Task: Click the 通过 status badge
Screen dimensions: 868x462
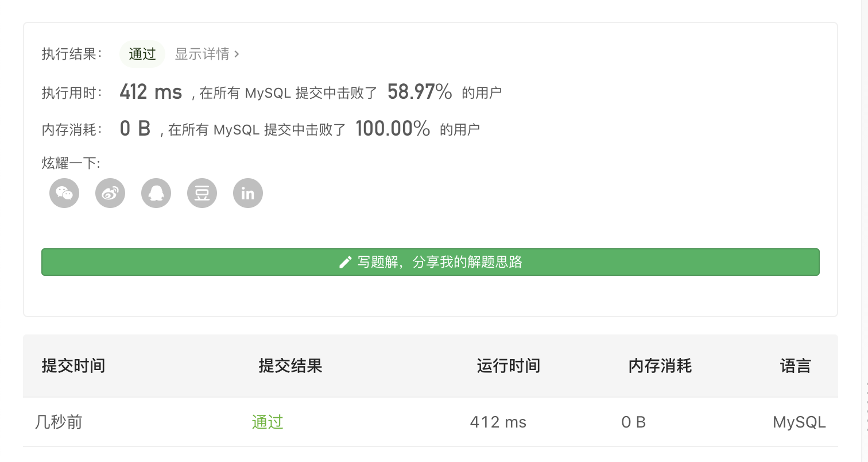Action: coord(142,54)
